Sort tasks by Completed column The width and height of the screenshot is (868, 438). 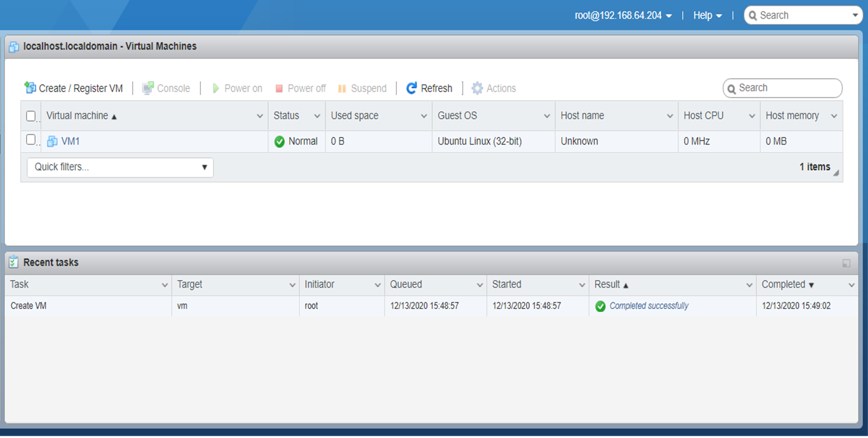787,285
